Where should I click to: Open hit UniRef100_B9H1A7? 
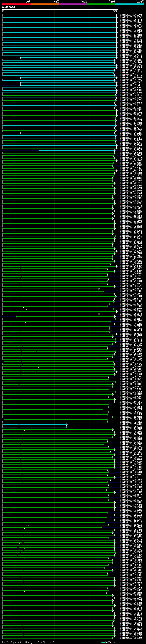pos(131,22)
